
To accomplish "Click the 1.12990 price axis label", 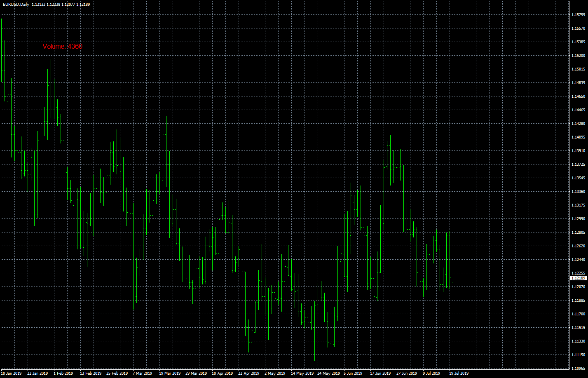I will [578, 219].
